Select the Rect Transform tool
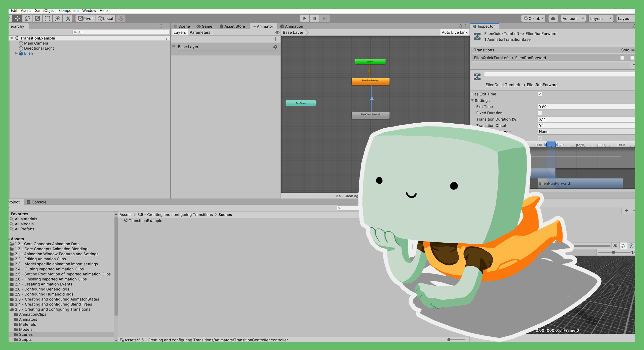 pyautogui.click(x=48, y=18)
